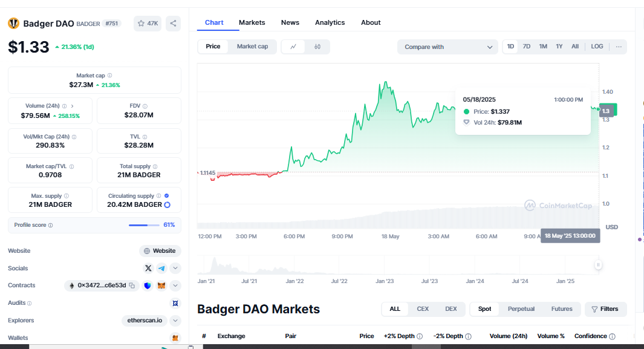
Task: Open the News tab
Action: [290, 22]
